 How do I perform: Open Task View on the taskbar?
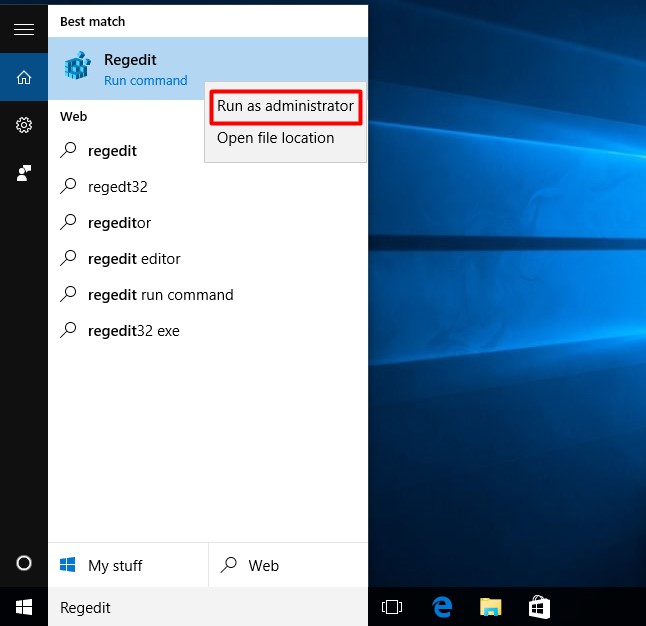tap(392, 607)
